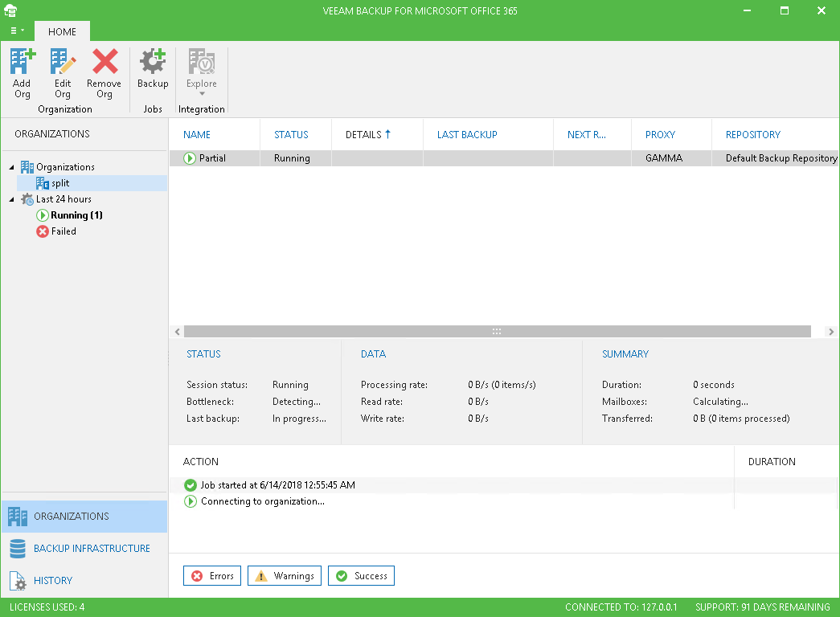Click the ACTION column header

[200, 462]
